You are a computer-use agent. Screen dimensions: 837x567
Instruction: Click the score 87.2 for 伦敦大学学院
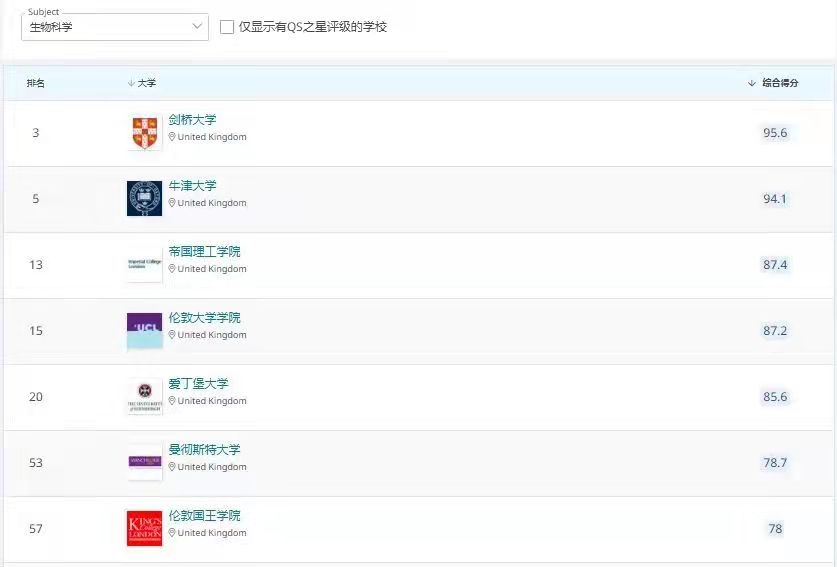tap(775, 330)
